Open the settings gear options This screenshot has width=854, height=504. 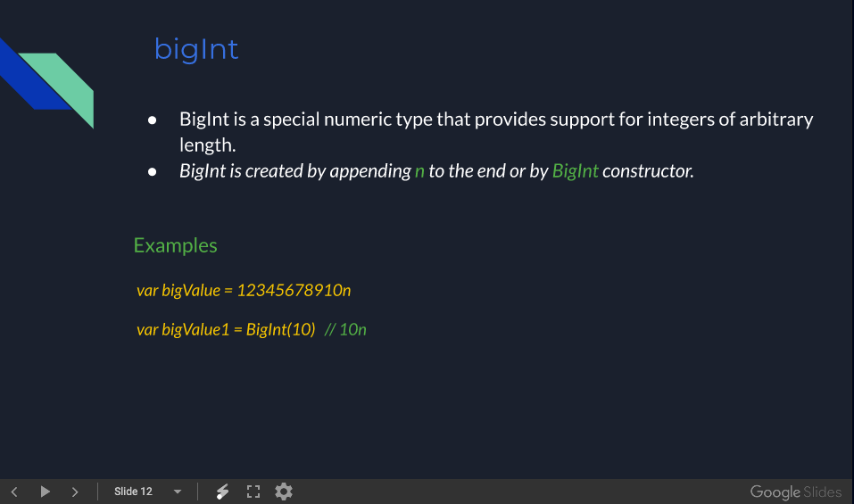[284, 492]
